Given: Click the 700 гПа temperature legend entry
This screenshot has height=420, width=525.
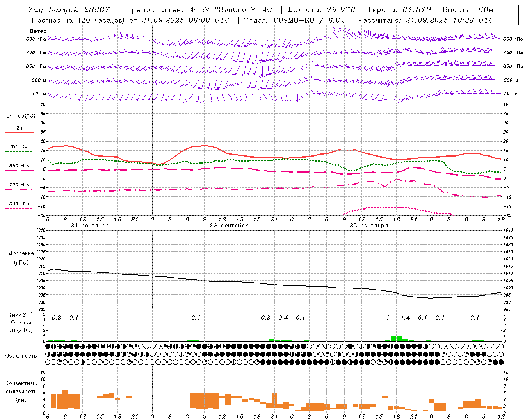Looking at the screenshot, I should 19,185.
